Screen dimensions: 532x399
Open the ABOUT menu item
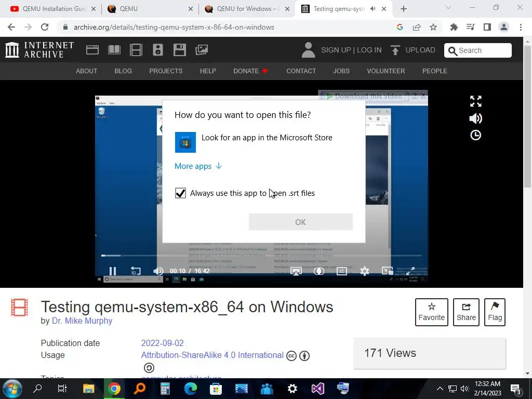coord(87,71)
